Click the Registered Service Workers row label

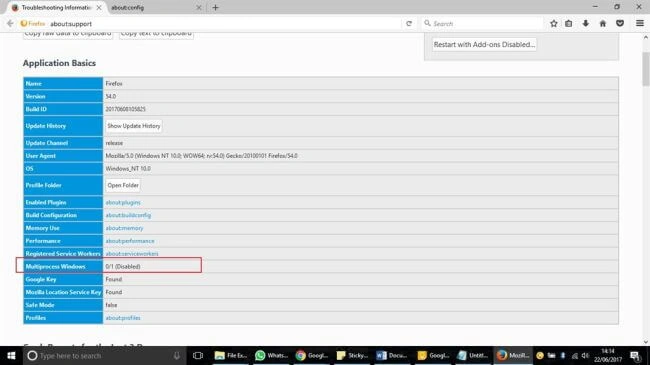(63, 253)
